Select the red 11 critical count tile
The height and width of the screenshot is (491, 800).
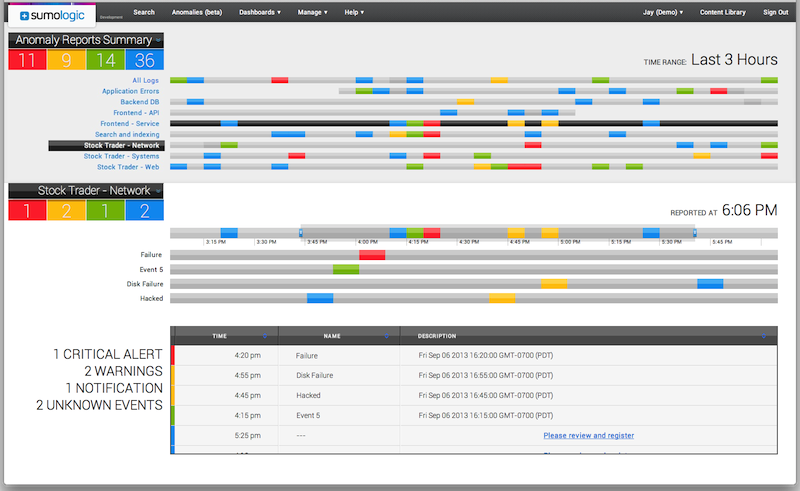click(x=27, y=60)
